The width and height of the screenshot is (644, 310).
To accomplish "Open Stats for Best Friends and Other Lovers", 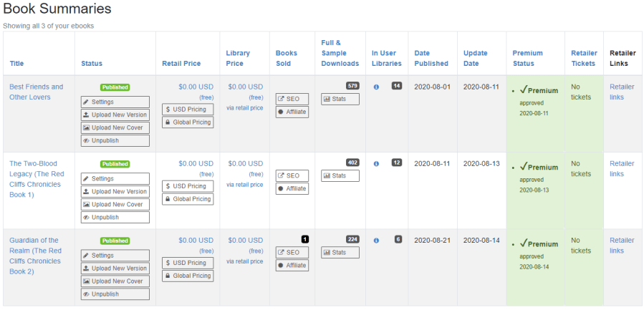I will [340, 99].
